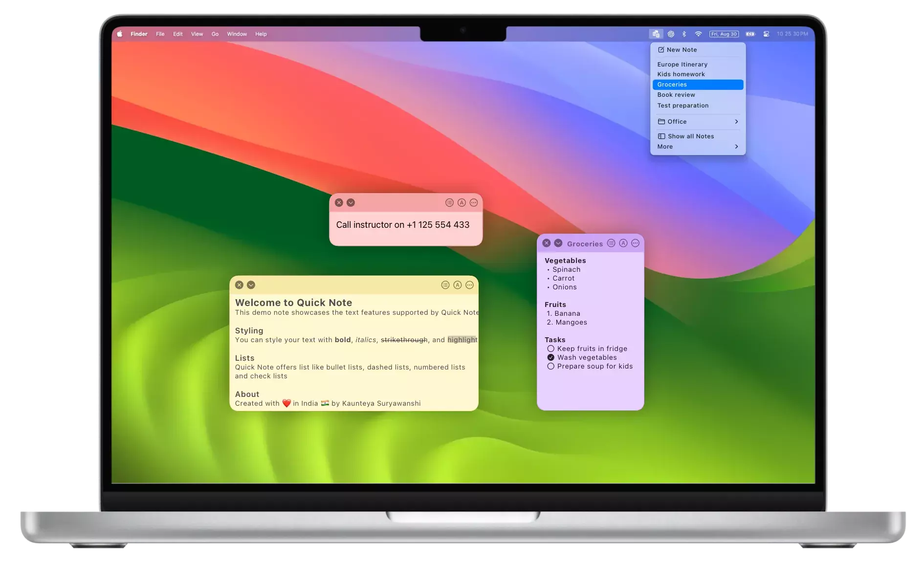Image resolution: width=924 pixels, height=569 pixels.
Task: Select Groceries in the notes dropdown menu
Action: tap(698, 85)
